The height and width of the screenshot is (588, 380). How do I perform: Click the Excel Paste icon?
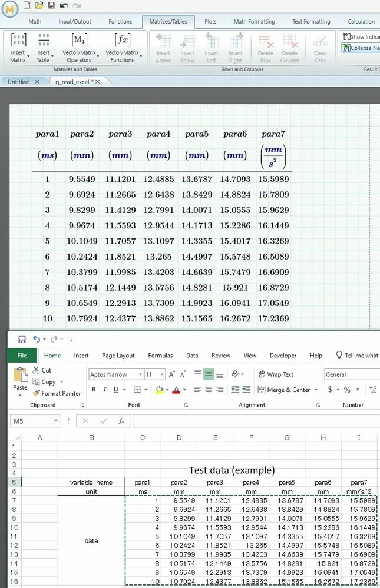[20, 376]
